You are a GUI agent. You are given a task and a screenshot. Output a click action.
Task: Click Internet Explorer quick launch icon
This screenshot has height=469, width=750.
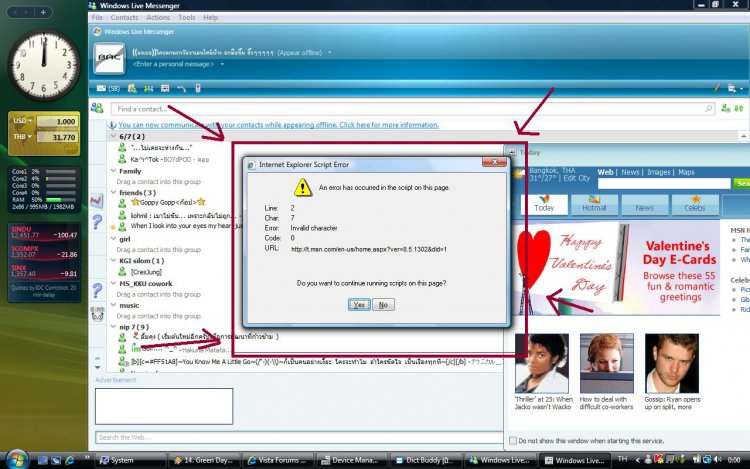point(70,460)
